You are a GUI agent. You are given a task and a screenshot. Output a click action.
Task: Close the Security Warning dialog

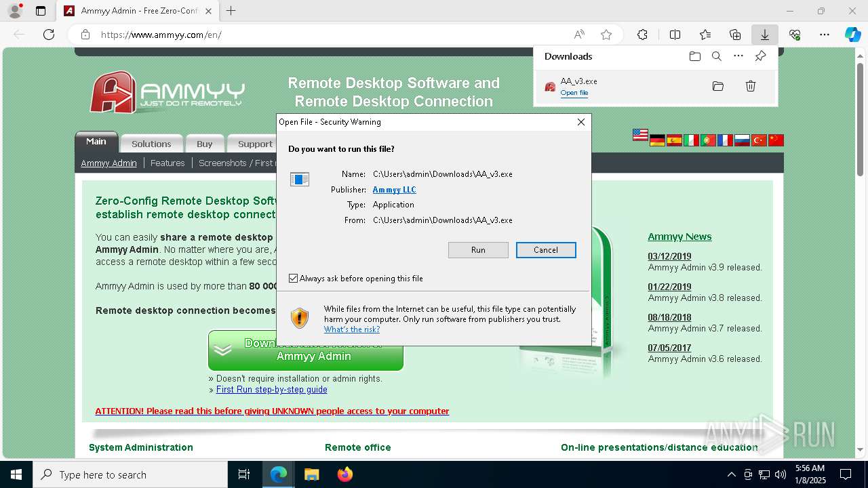[580, 122]
